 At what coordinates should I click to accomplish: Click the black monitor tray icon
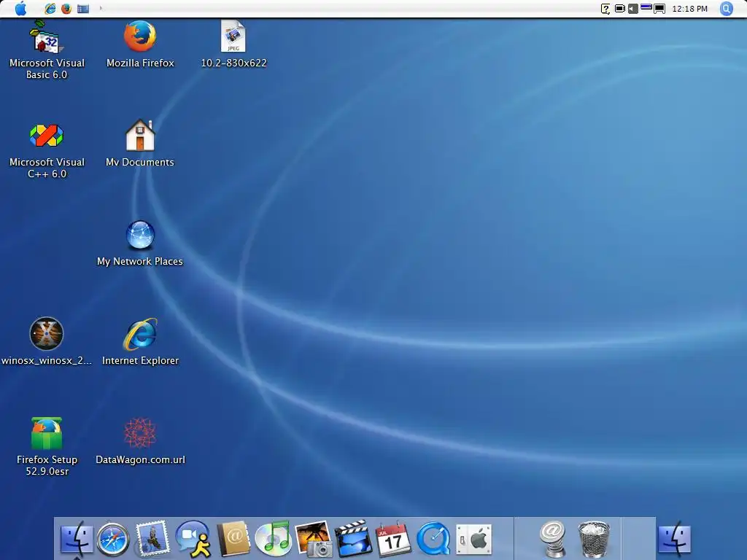tap(659, 9)
